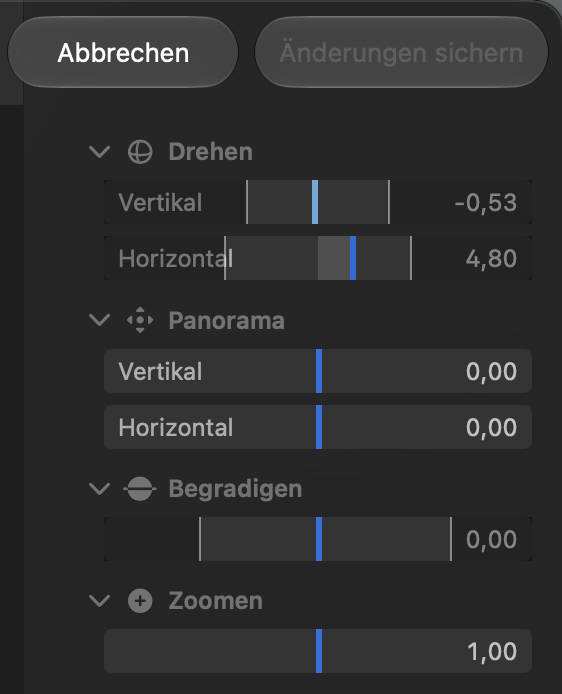The width and height of the screenshot is (562, 694).
Task: Click the Abbrechen button
Action: 123,52
